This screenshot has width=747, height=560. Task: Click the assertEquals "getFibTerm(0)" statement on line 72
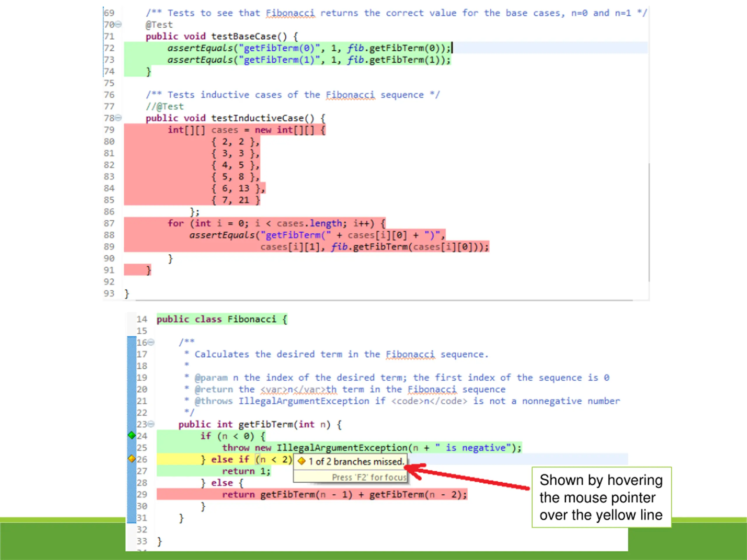pos(309,48)
